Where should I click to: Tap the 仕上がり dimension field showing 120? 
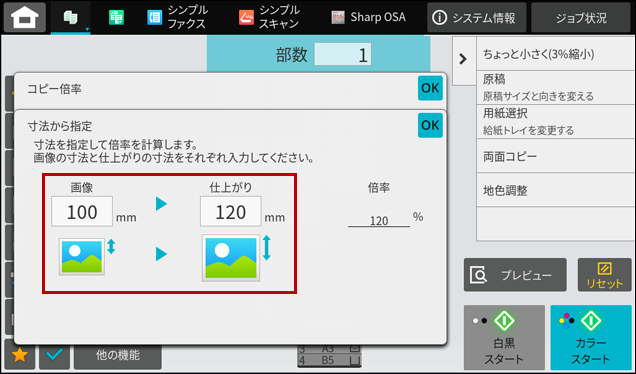click(230, 212)
